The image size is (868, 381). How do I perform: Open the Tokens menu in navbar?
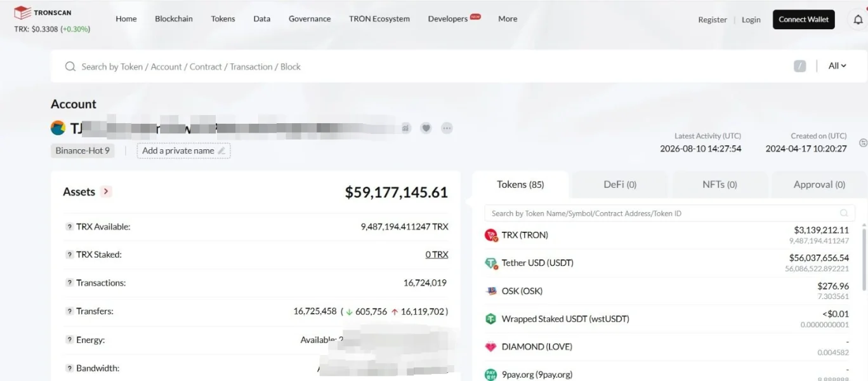pyautogui.click(x=223, y=19)
